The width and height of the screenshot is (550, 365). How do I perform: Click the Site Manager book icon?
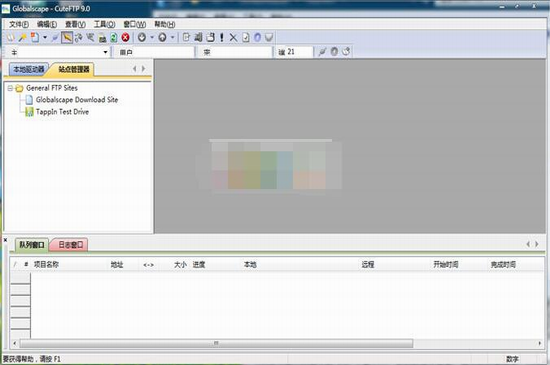11,37
